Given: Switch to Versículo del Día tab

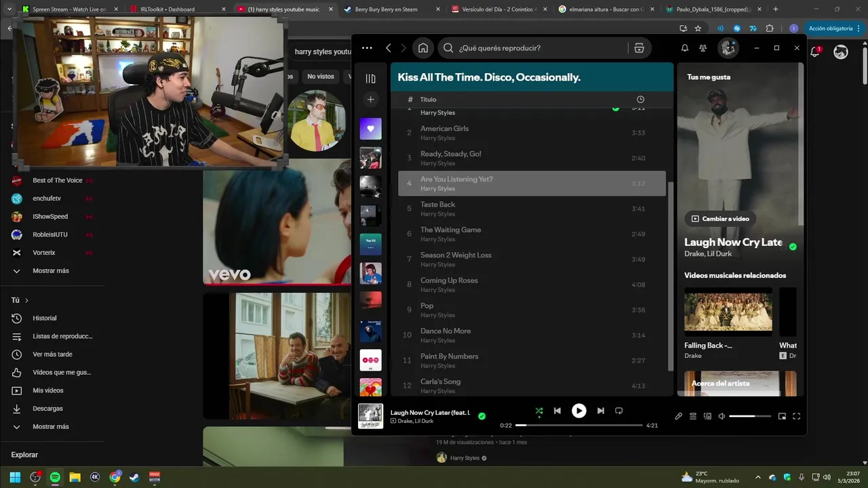Looking at the screenshot, I should (x=499, y=9).
